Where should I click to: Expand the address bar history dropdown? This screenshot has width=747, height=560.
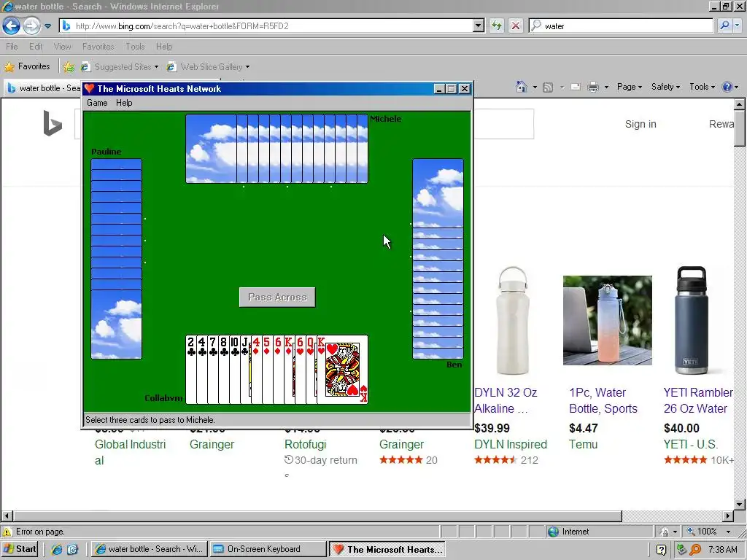(479, 26)
